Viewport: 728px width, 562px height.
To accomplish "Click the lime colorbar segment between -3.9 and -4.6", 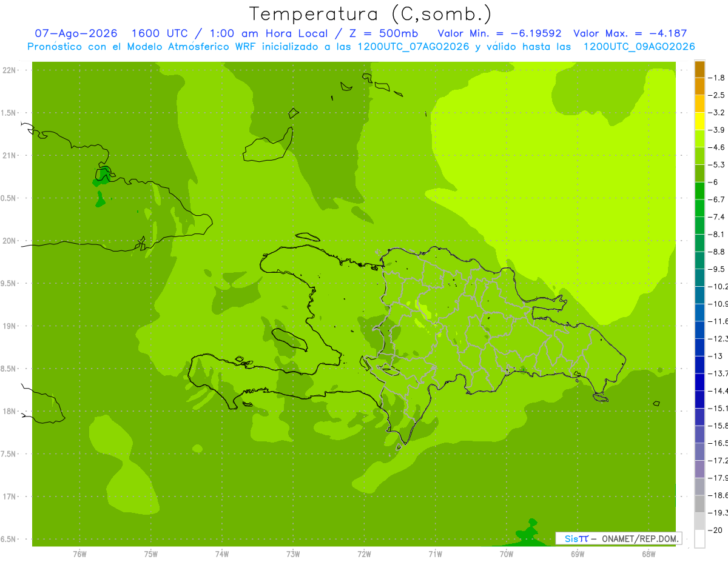I will tap(699, 139).
